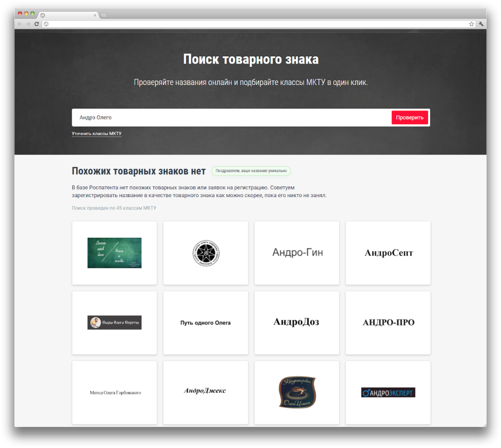Select the АндроСепт trademark card
The image size is (501, 448).
387,253
